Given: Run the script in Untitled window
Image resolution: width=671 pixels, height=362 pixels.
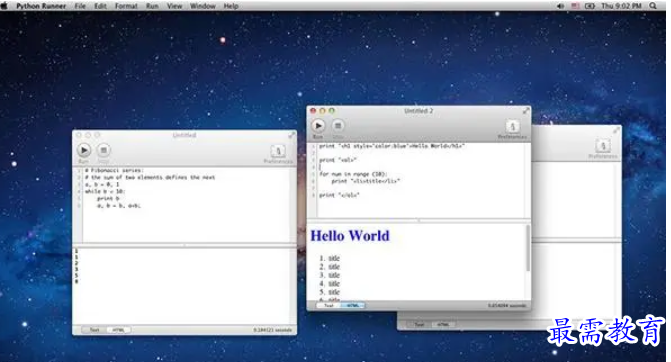Looking at the screenshot, I should 84,150.
